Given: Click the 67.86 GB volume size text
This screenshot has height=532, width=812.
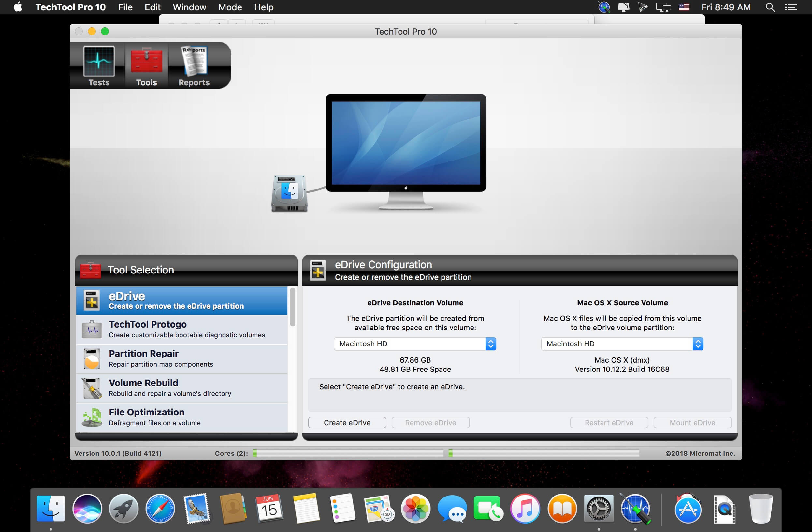Looking at the screenshot, I should click(x=415, y=360).
